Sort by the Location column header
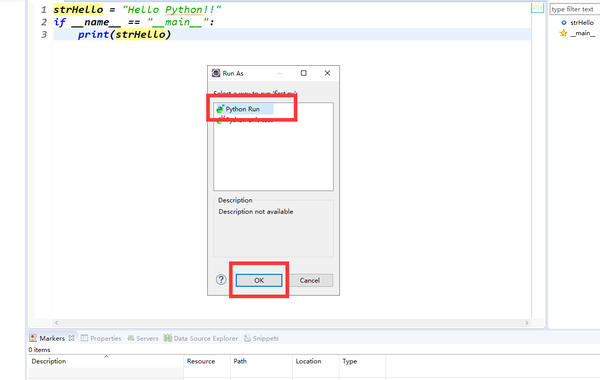This screenshot has width=600, height=380. 308,361
